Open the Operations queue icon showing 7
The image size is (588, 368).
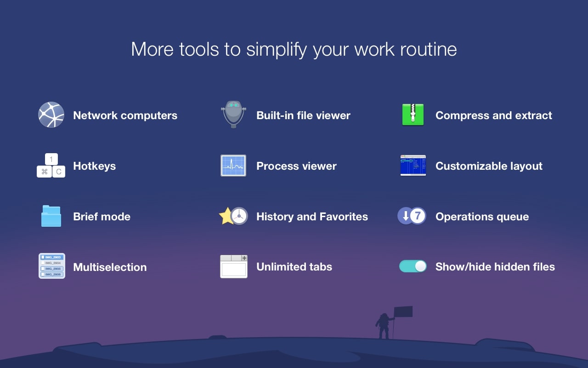[x=412, y=216]
